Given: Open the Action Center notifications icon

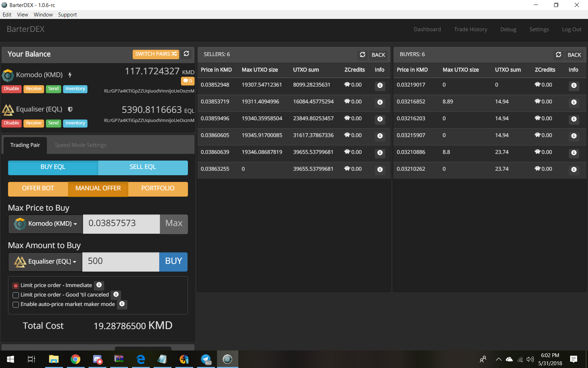Looking at the screenshot, I should pos(573,359).
